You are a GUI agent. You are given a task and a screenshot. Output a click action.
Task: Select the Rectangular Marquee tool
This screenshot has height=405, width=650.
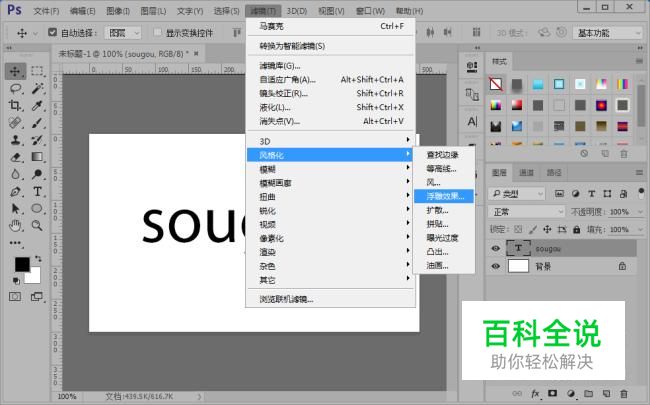pos(37,71)
